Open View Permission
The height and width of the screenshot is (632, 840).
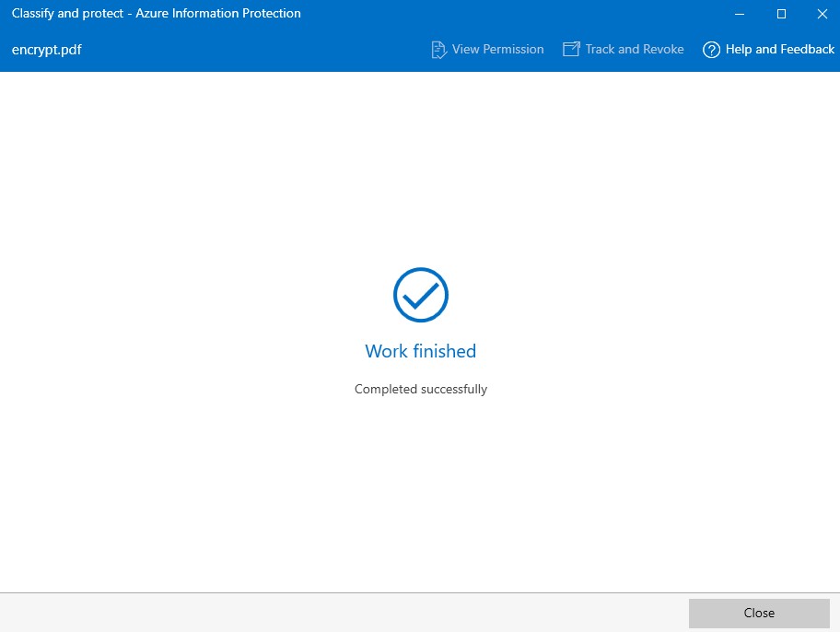point(487,50)
